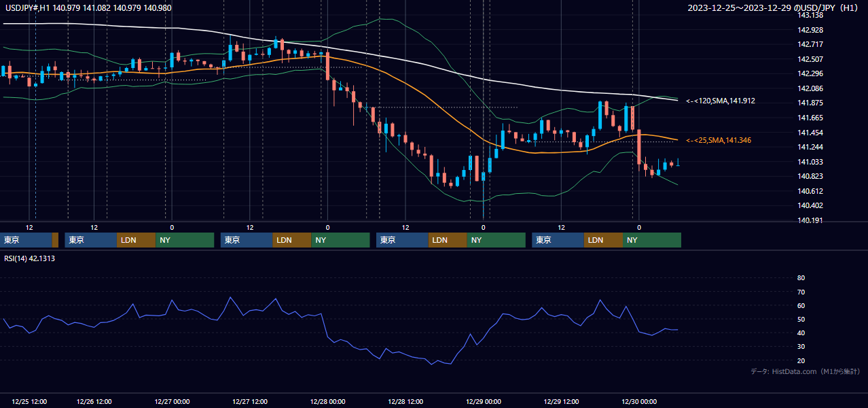
Task: Click RSI scale level 50
Action: pos(801,319)
